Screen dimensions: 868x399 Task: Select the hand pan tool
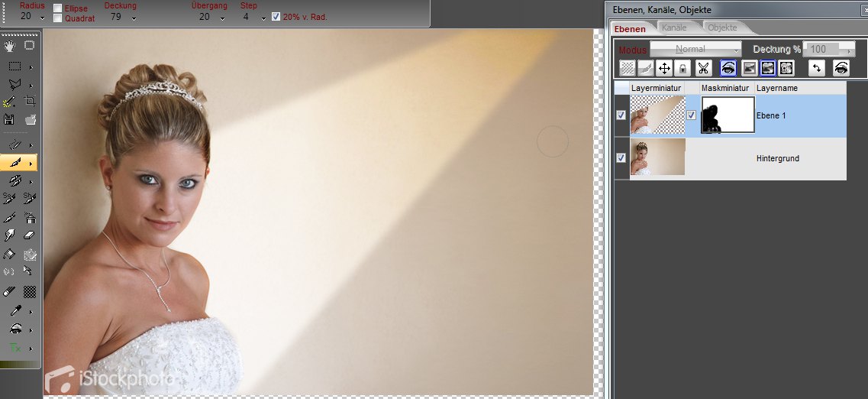point(11,46)
